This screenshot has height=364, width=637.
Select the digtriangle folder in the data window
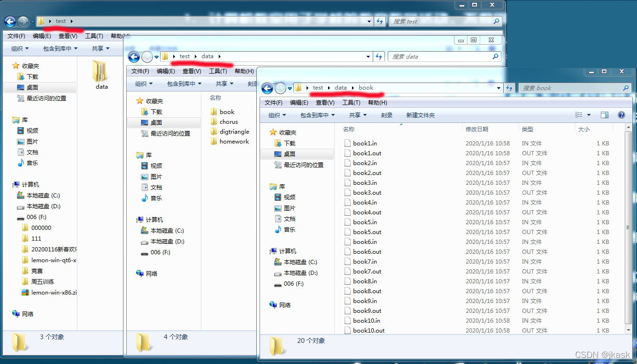230,131
